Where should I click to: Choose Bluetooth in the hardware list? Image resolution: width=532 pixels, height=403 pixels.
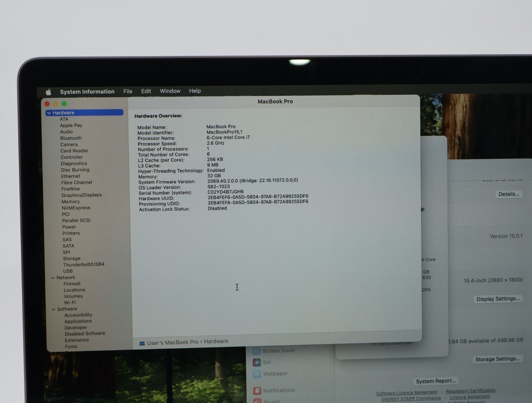point(71,138)
